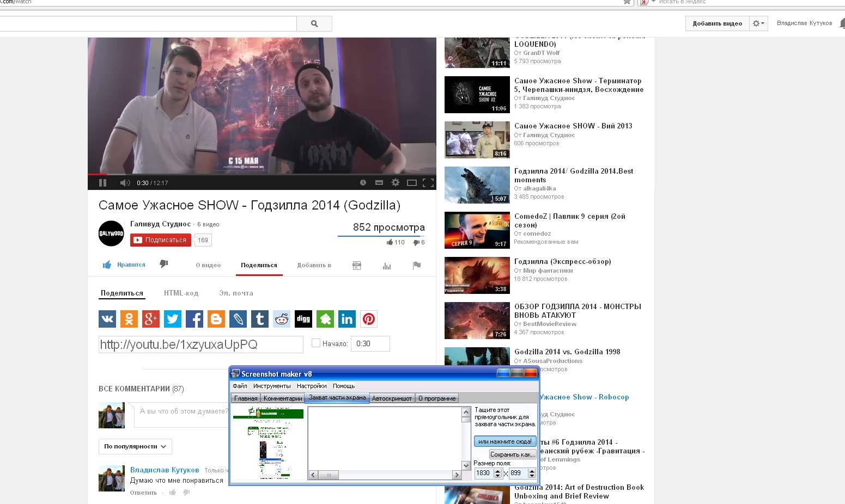The image size is (845, 504).
Task: Open the Галивуд Студиос channel avatar
Action: pos(111,233)
